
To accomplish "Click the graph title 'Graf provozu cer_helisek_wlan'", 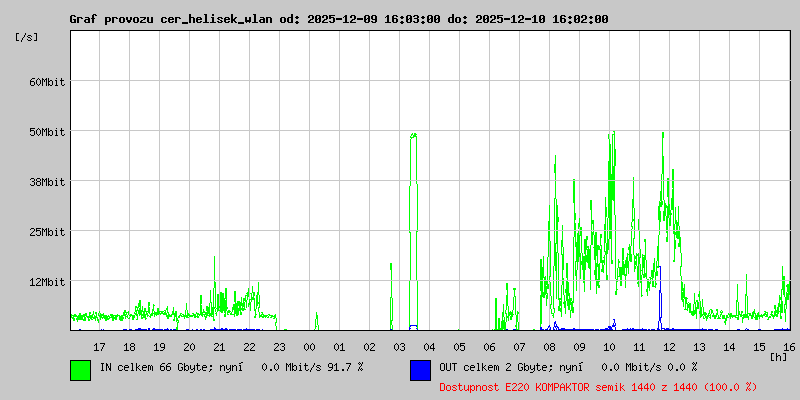I will (x=172, y=19).
